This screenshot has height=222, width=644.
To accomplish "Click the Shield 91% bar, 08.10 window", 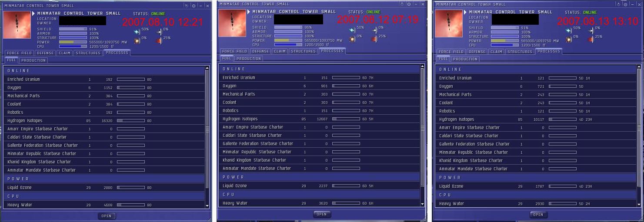I will [73, 29].
